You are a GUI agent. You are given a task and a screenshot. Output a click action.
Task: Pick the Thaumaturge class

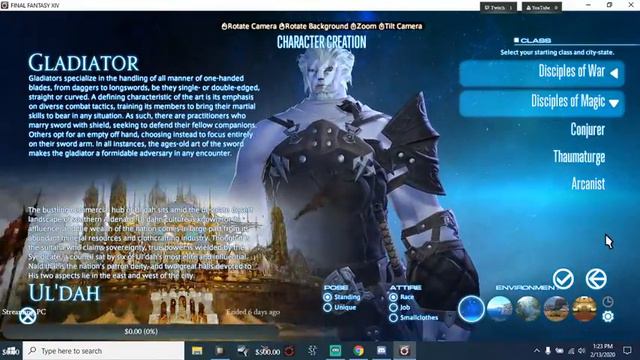579,157
